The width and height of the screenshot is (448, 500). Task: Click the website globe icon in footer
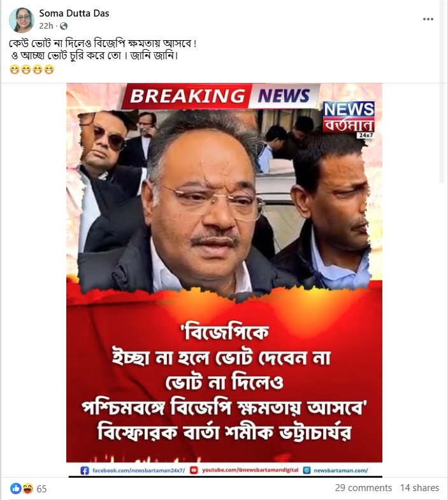(307, 470)
